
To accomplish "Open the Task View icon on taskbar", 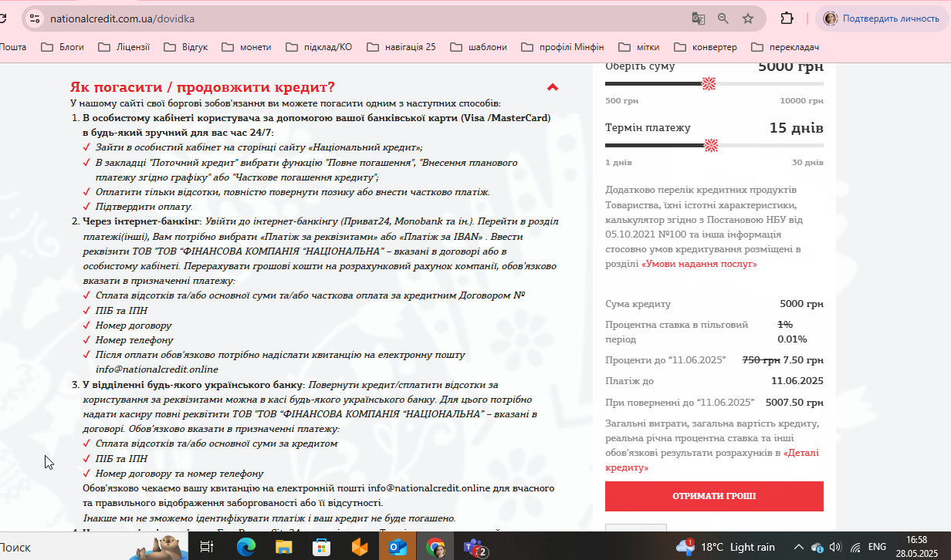I will pyautogui.click(x=207, y=547).
